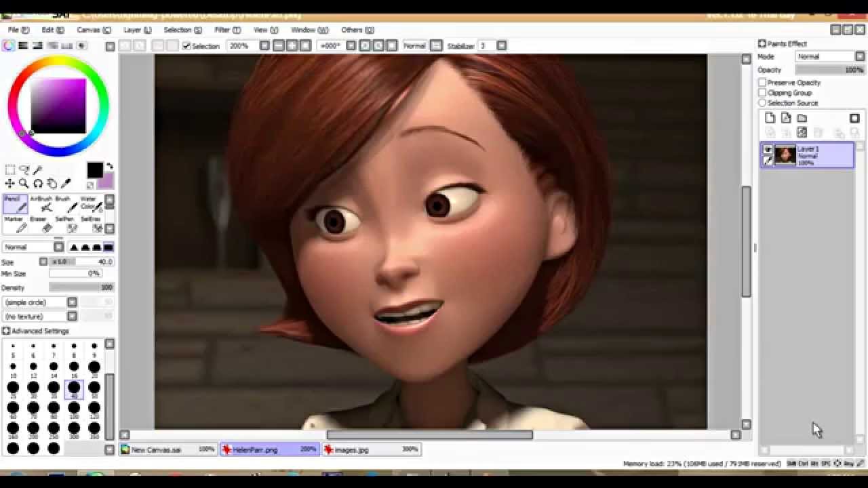The height and width of the screenshot is (488, 868).
Task: Open the File menu
Action: tap(18, 30)
